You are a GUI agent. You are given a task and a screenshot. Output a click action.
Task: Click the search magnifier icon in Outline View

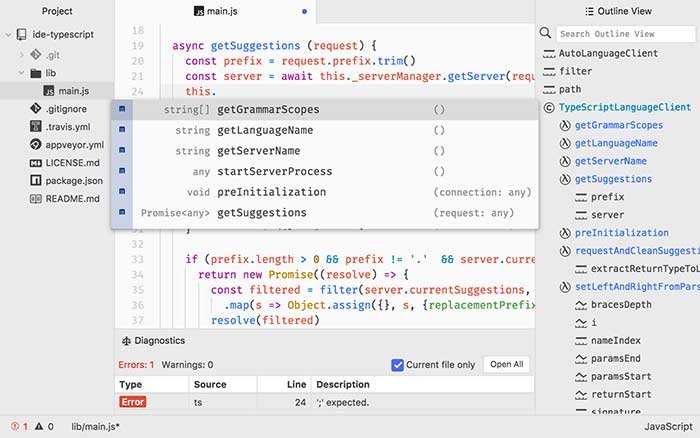coord(545,33)
